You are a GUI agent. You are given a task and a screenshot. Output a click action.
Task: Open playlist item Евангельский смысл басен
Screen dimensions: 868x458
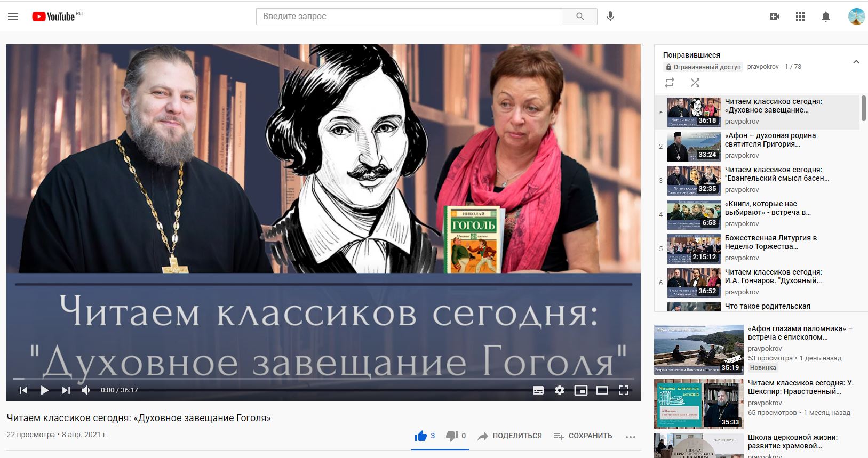[x=757, y=180]
